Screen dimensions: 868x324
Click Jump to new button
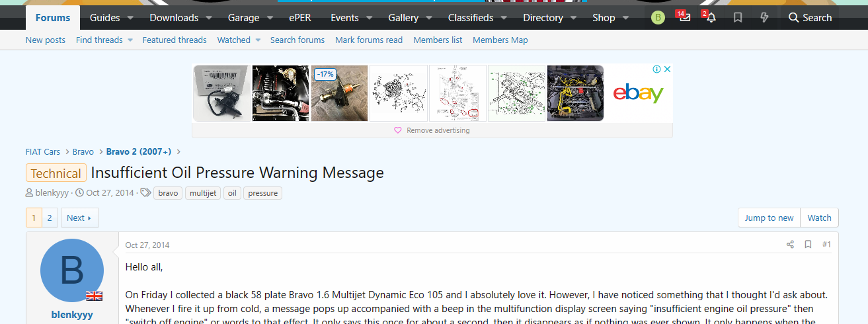coord(769,218)
